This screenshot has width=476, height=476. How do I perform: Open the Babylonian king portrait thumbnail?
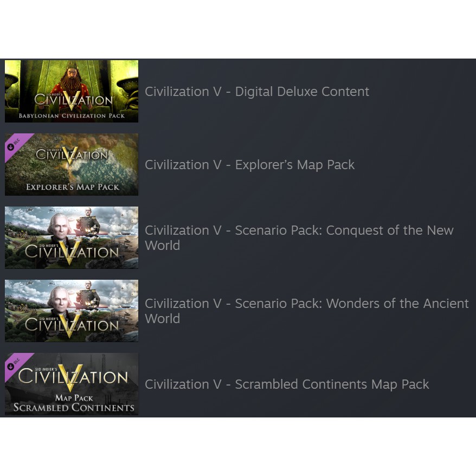72,91
